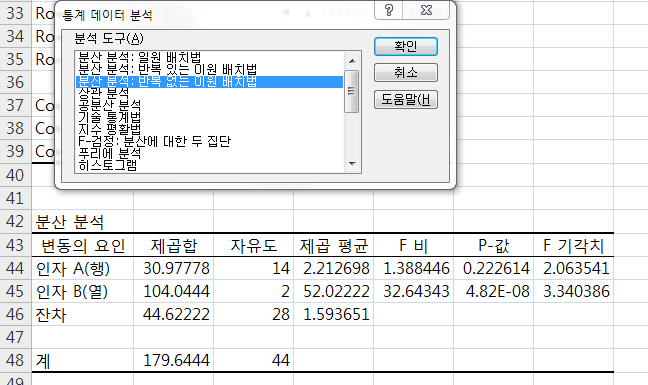Click cell value 32.64343
This screenshot has width=648, height=385.
413,292
